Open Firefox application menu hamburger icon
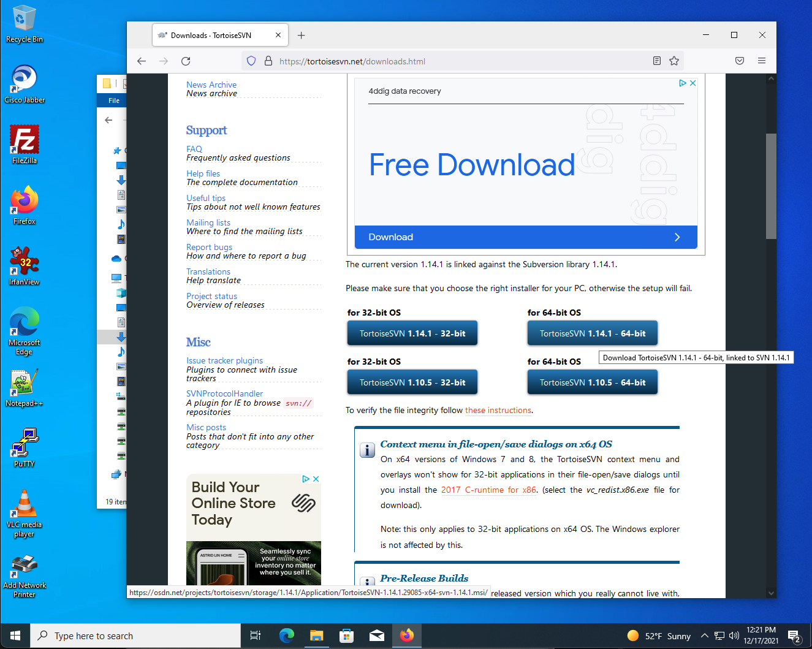 (762, 61)
